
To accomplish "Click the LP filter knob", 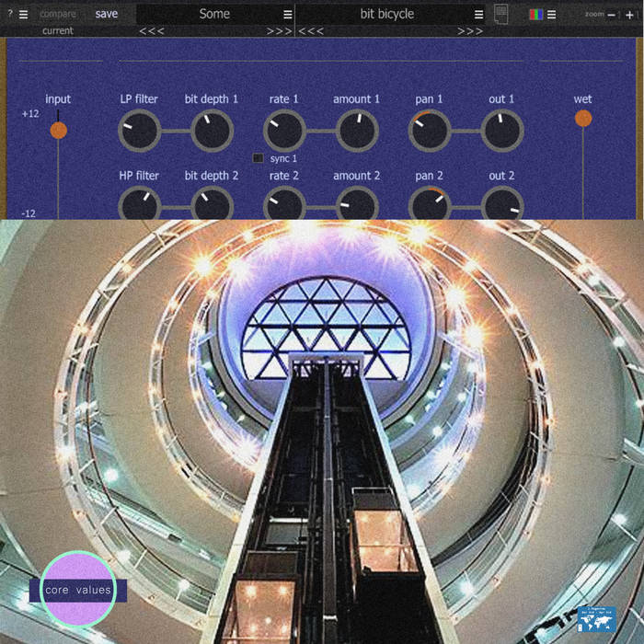I will click(x=139, y=132).
